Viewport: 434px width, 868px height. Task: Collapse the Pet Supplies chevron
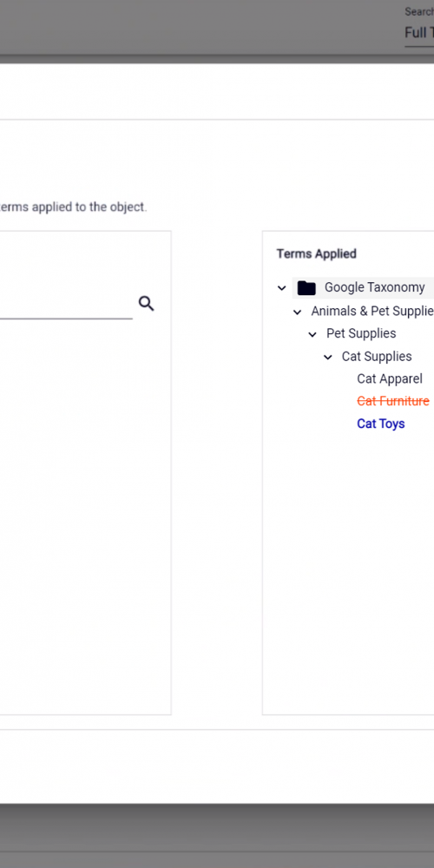312,334
